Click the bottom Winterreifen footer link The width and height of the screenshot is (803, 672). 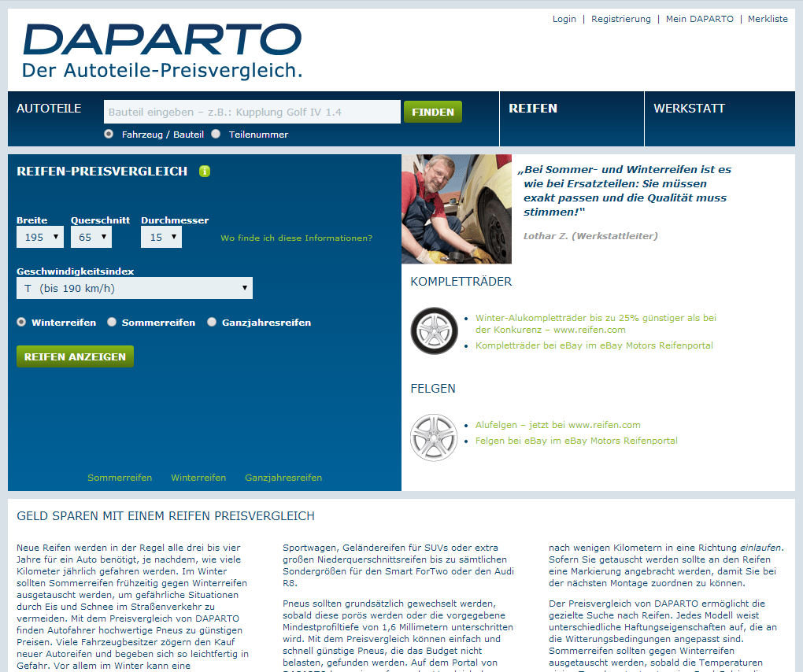point(198,478)
